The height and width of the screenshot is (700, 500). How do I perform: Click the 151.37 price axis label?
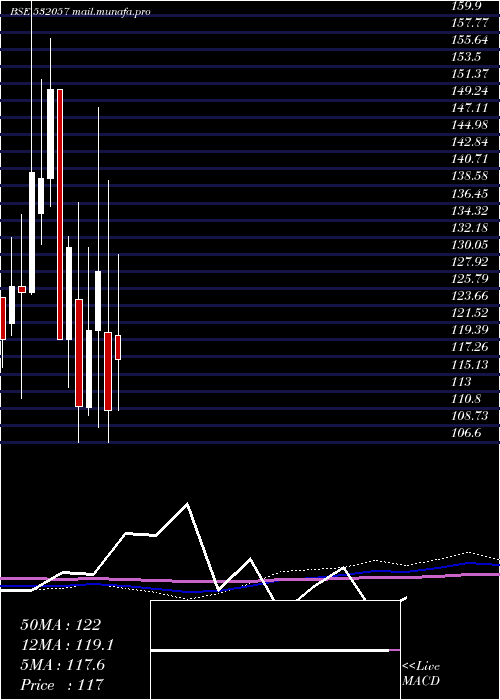coord(471,74)
